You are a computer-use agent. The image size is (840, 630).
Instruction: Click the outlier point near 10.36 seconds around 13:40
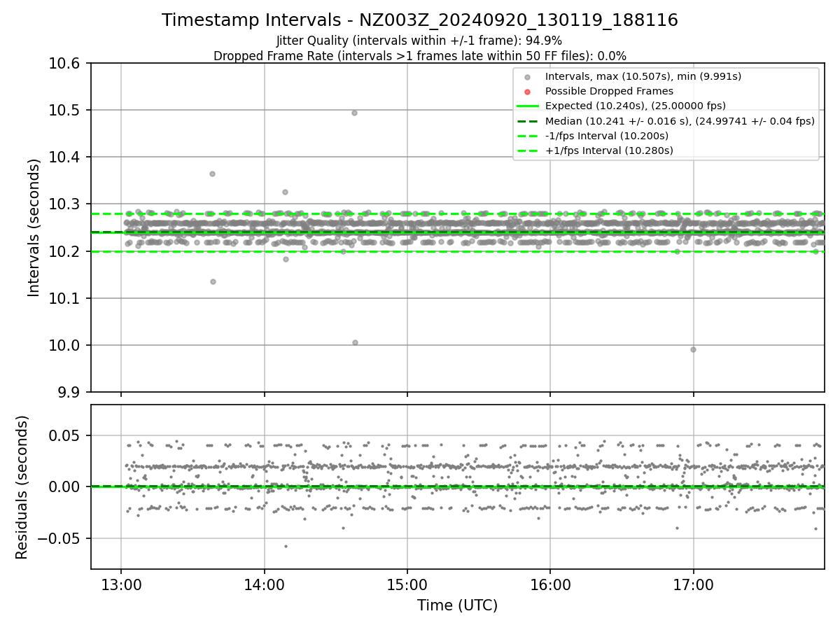pos(212,174)
